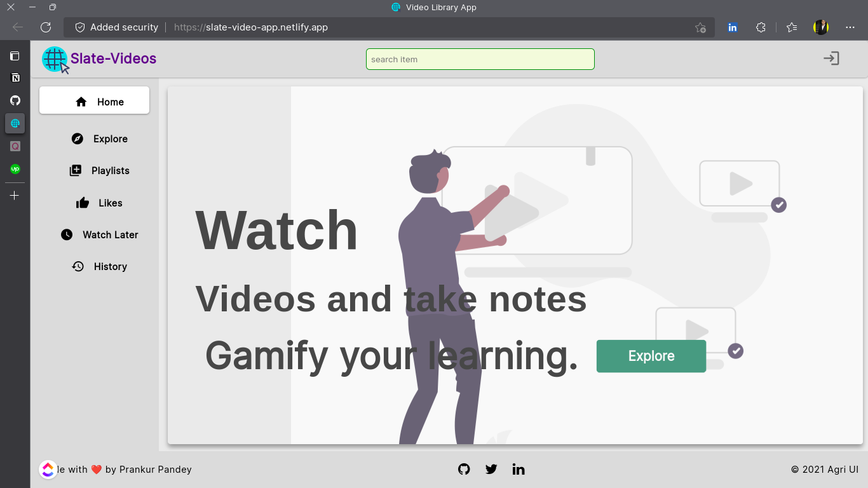Reload the page

[x=45, y=27]
